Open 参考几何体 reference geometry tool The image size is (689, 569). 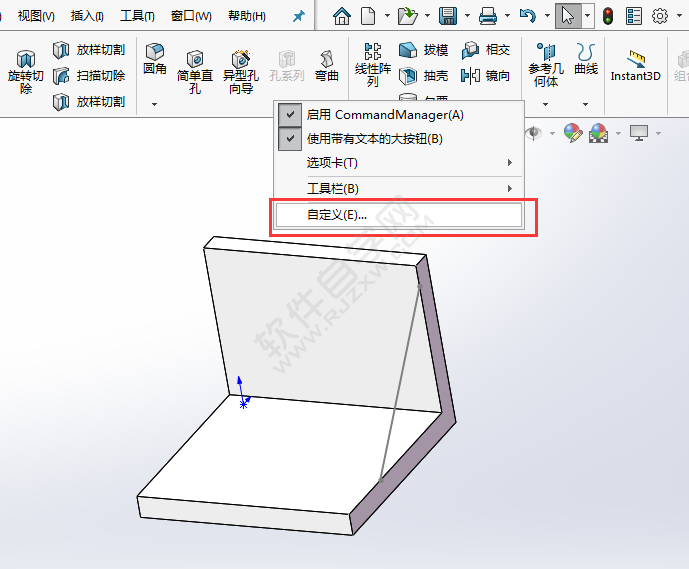coord(546,65)
